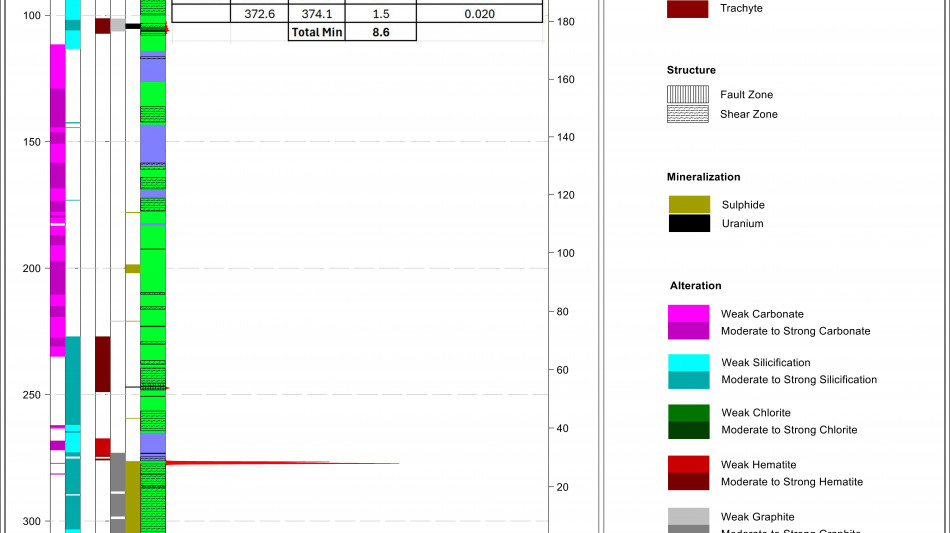Click the 372.6 table cell

259,14
